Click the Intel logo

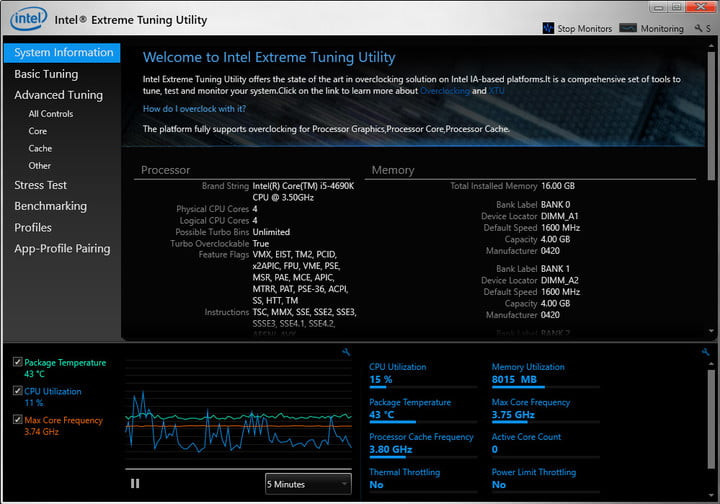point(28,19)
